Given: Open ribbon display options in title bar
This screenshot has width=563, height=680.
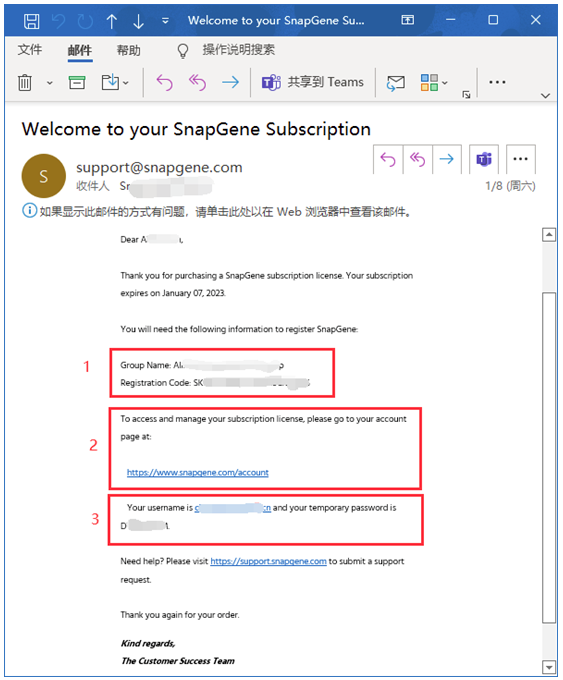Looking at the screenshot, I should 407,20.
